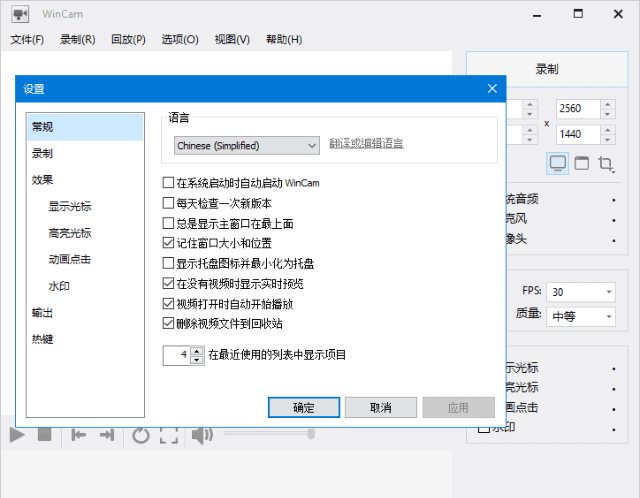Mute with the speaker volume icon

tap(202, 435)
